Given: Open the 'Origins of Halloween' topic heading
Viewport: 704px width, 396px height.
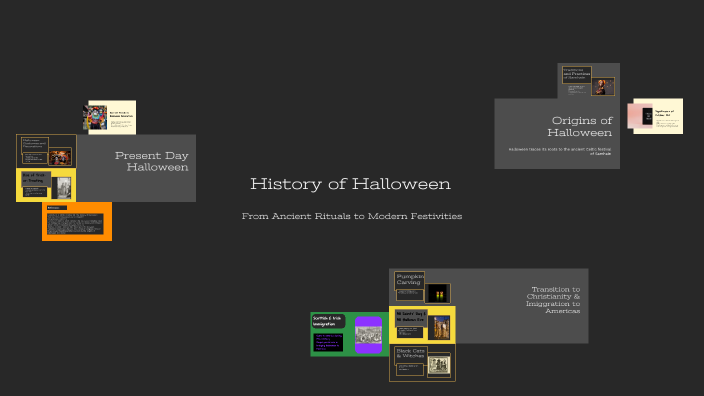Looking at the screenshot, I should click(579, 127).
